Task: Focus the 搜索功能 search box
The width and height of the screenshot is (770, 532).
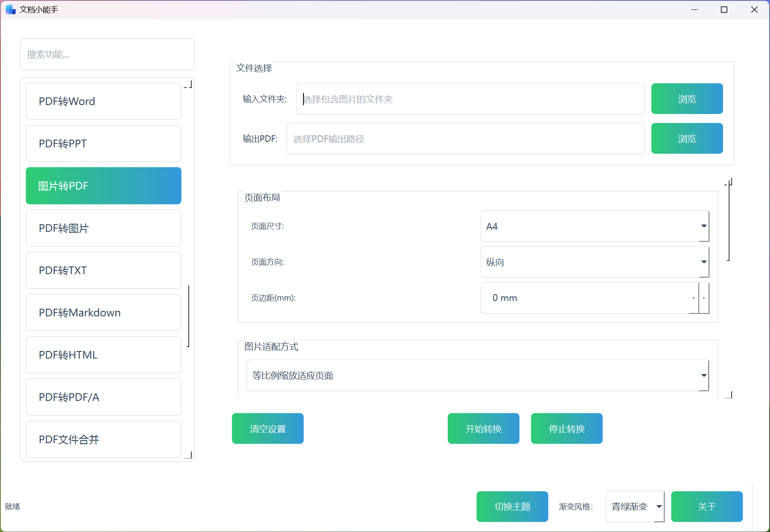Action: pos(107,55)
